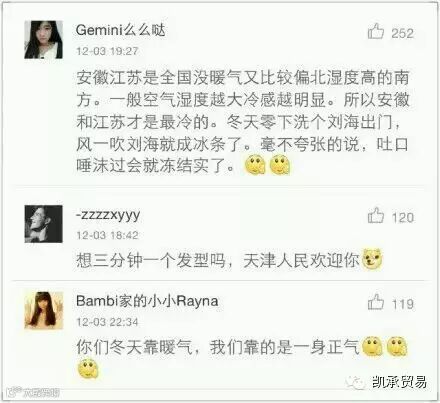Visit -zzzzxyyy username profile
The width and height of the screenshot is (440, 403).
[108, 215]
